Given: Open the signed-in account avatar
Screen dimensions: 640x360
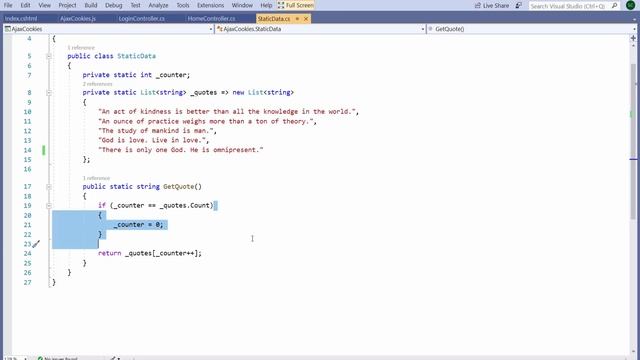Looking at the screenshot, I should pos(630,5).
